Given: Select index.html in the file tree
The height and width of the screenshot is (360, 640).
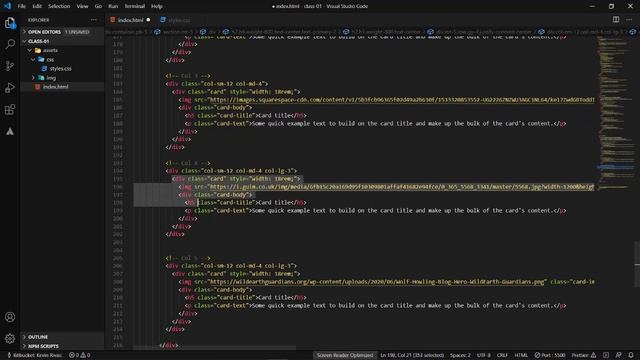Looking at the screenshot, I should pos(62,87).
